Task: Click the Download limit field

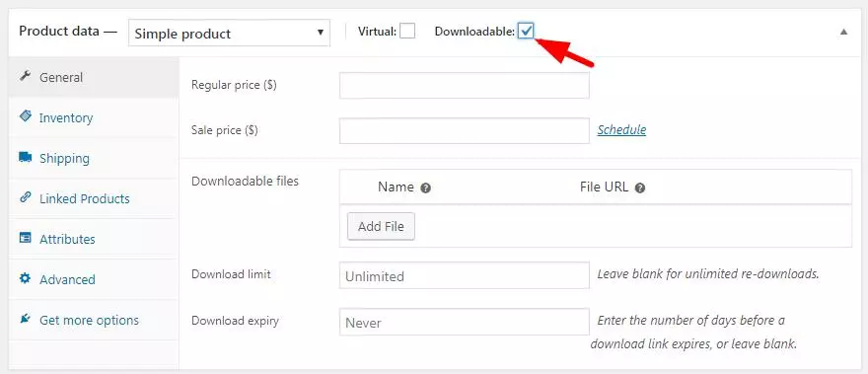Action: coord(464,275)
